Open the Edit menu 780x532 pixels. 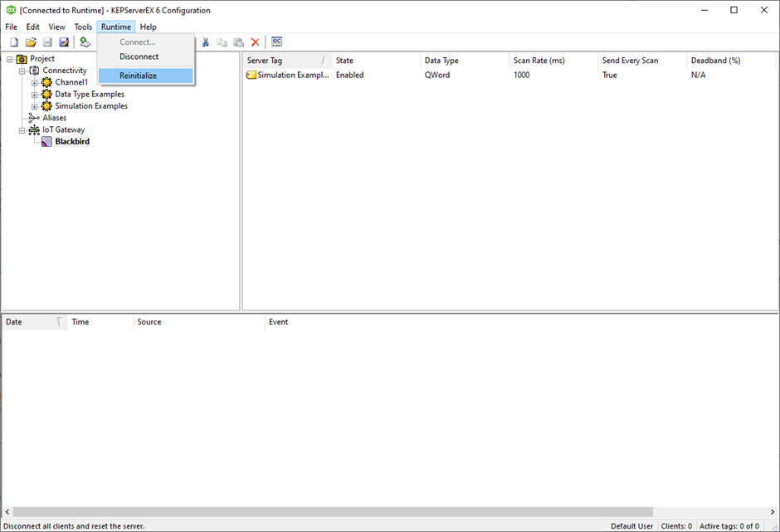33,27
